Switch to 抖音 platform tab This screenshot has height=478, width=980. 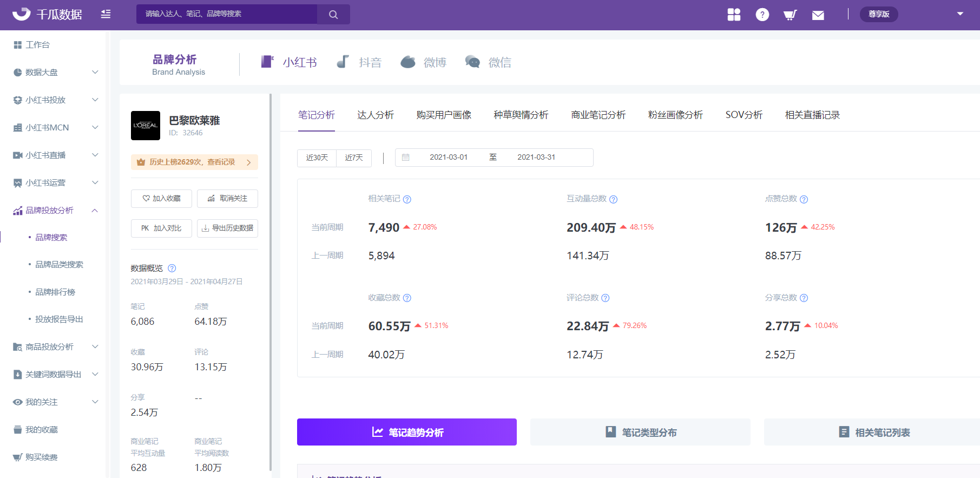(359, 62)
